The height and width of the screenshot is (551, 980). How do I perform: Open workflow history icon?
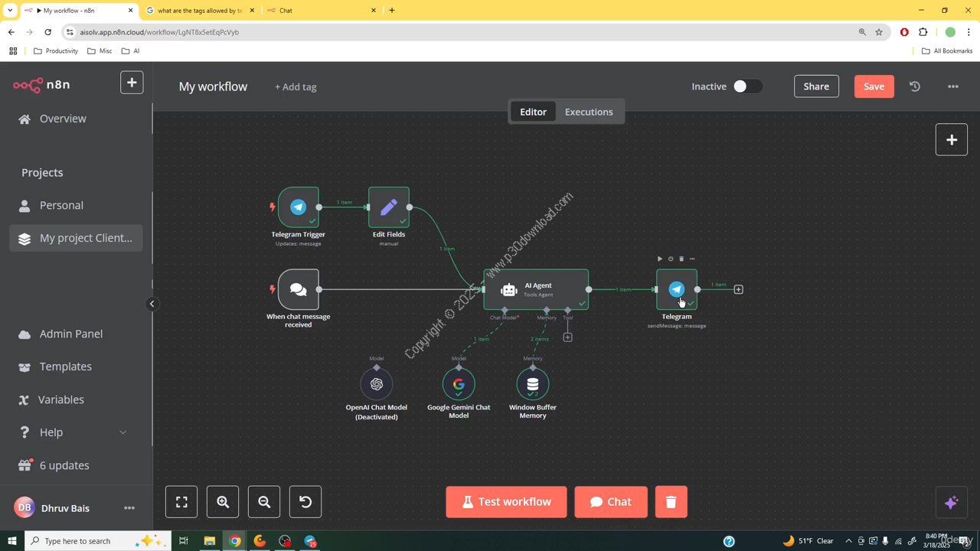click(x=914, y=86)
